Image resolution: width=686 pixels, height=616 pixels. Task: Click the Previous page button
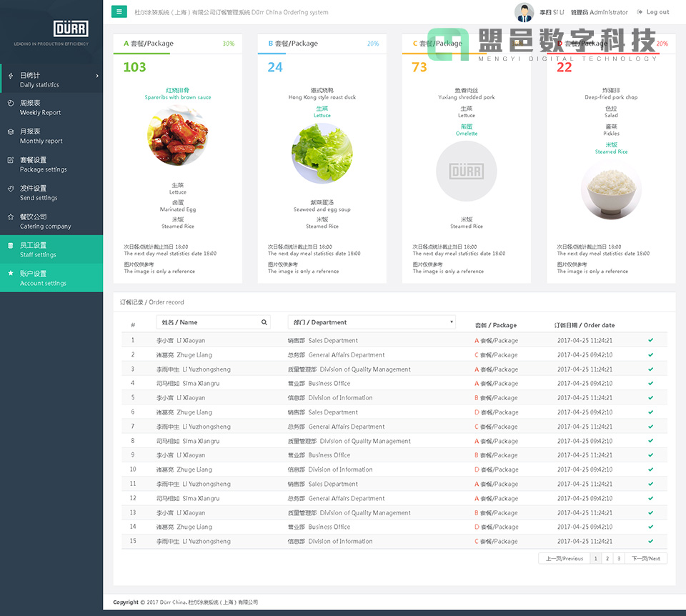coord(565,558)
